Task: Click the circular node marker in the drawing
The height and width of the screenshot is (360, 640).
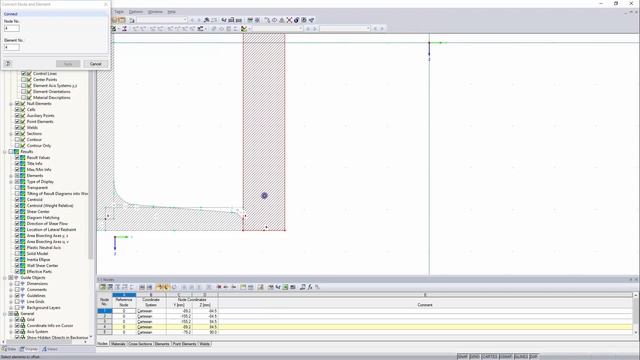Action: coord(264,196)
